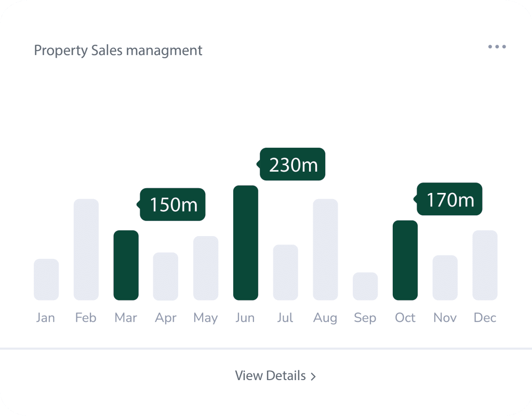Click the Property Sales managment title
532x416 pixels.
(118, 50)
